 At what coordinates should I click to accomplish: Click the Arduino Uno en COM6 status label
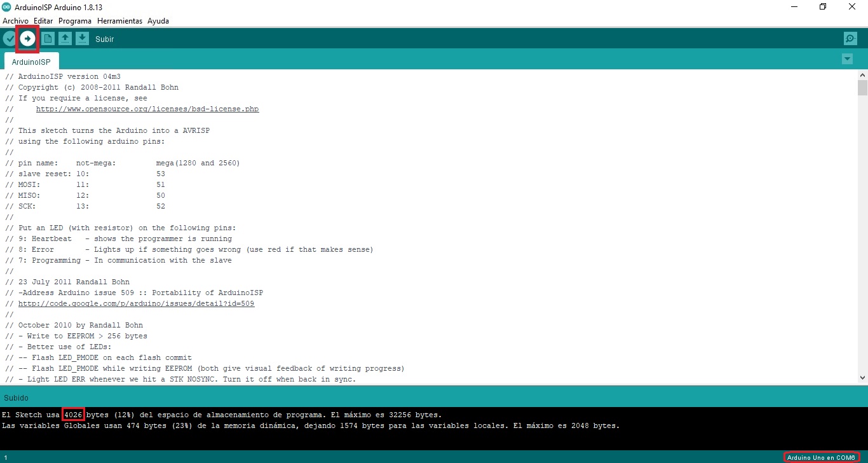click(822, 457)
